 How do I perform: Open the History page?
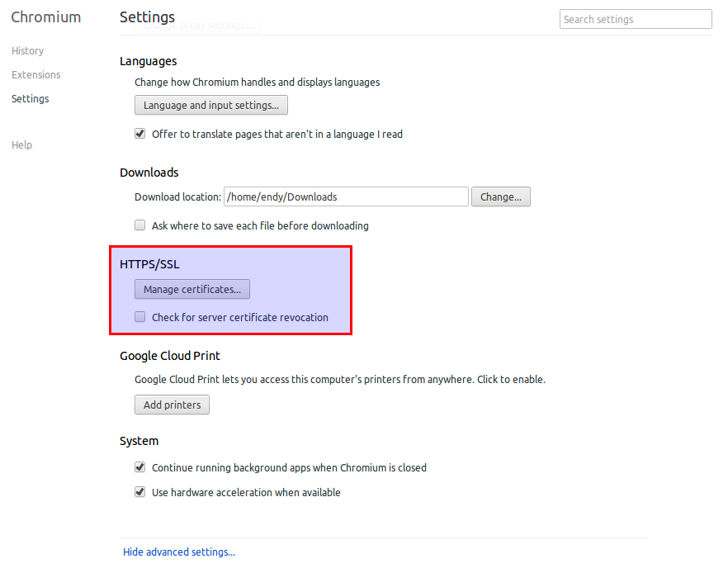tap(27, 50)
